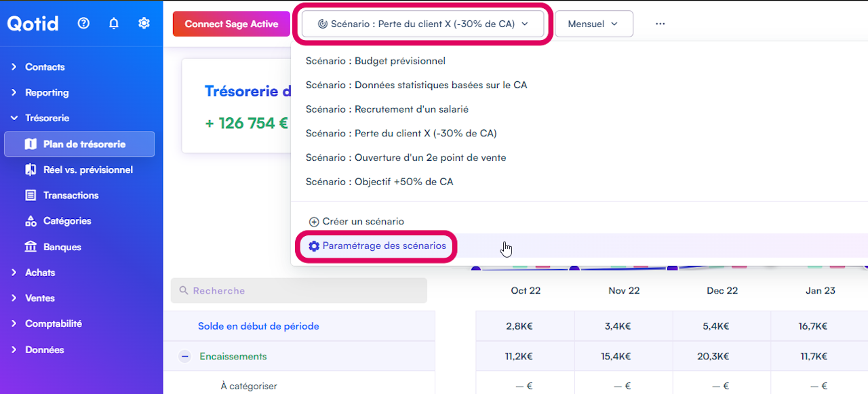Open the Mensuel period dropdown

(593, 24)
